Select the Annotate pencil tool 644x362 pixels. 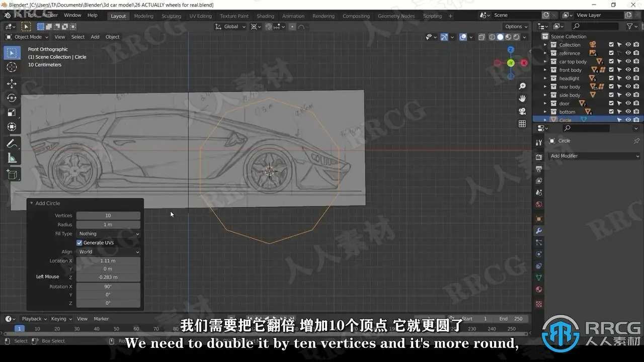tap(12, 144)
